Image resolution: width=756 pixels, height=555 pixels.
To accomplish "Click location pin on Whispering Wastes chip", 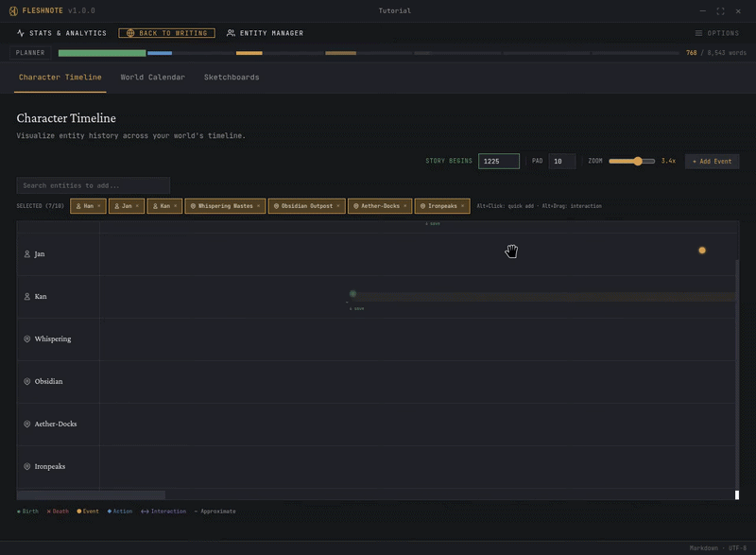I will click(x=193, y=206).
